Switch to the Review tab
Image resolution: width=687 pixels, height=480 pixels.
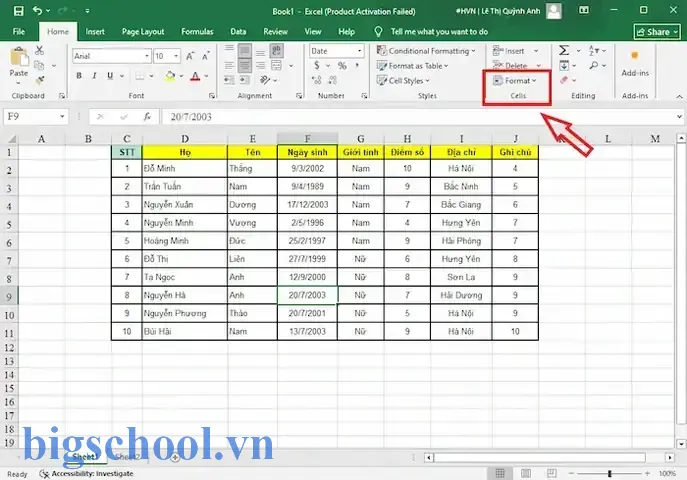275,32
